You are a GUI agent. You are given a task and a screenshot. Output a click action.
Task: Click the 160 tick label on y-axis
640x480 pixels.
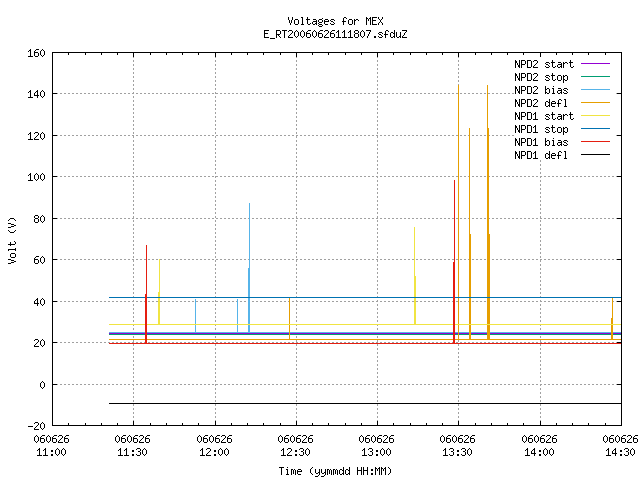(36, 53)
